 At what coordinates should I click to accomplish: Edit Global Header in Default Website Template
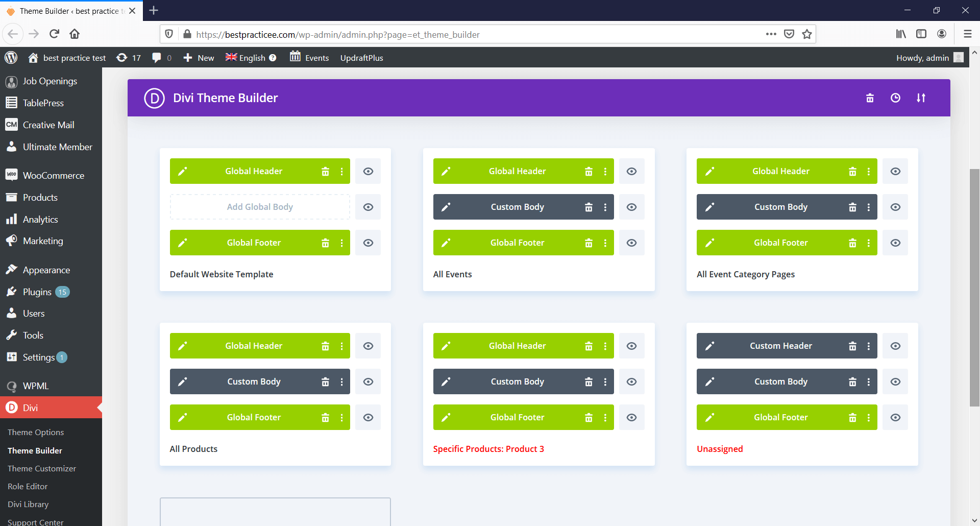click(182, 172)
